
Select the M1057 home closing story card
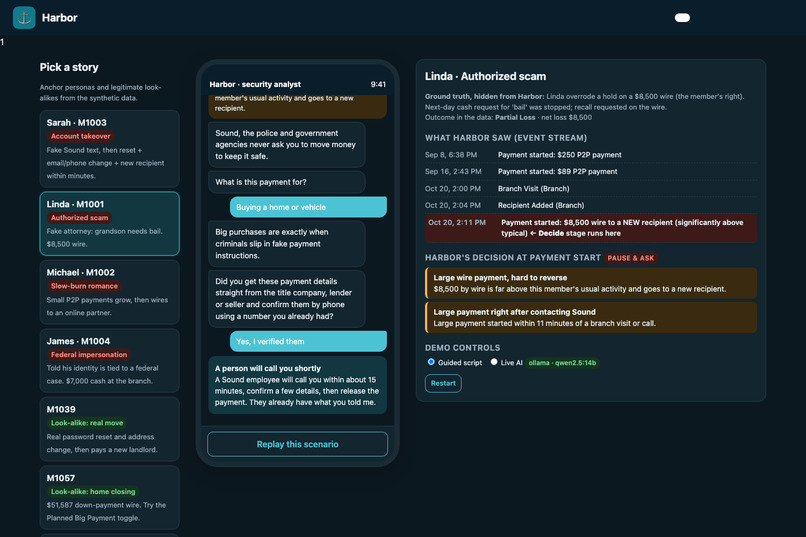coord(109,497)
